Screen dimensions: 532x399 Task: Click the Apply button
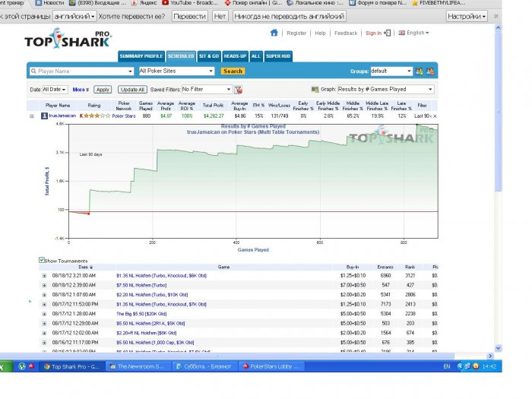(x=103, y=90)
